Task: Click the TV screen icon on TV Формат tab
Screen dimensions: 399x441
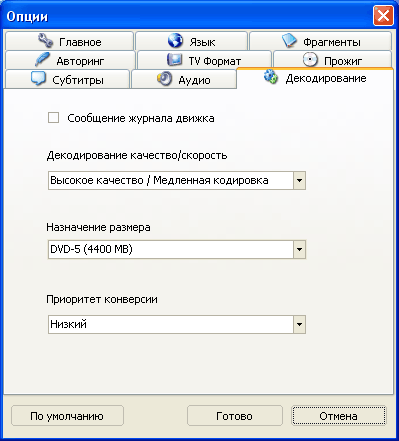Action: coord(174,59)
